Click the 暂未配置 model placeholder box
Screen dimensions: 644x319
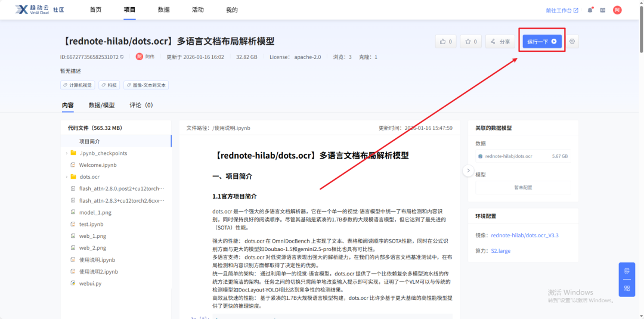coord(524,188)
